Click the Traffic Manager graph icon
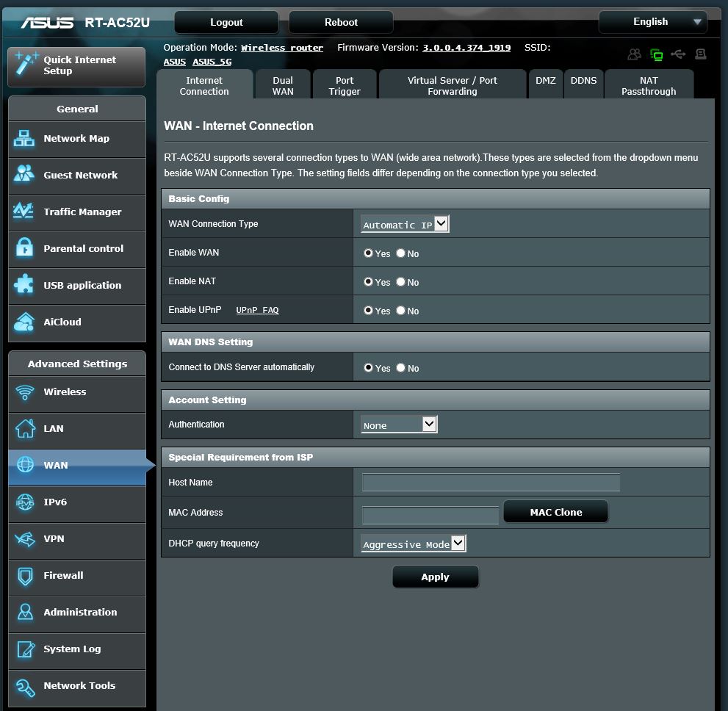This screenshot has height=711, width=728. coord(24,211)
